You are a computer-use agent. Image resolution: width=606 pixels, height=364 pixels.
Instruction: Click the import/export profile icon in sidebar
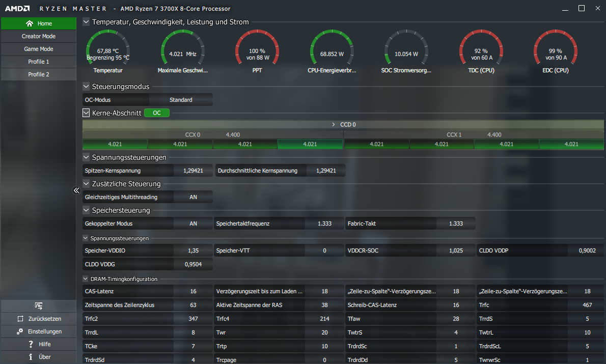click(x=39, y=305)
